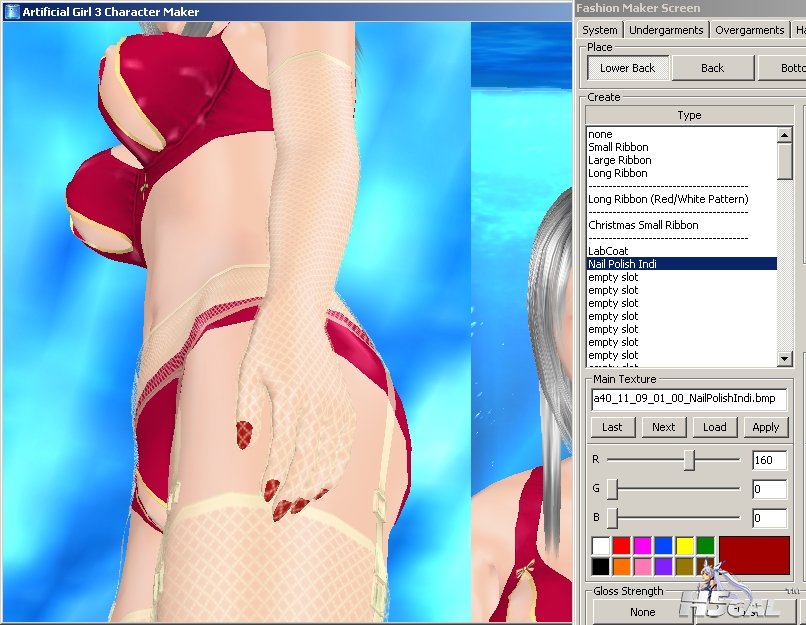The height and width of the screenshot is (625, 806).
Task: Select the System tab
Action: (600, 30)
